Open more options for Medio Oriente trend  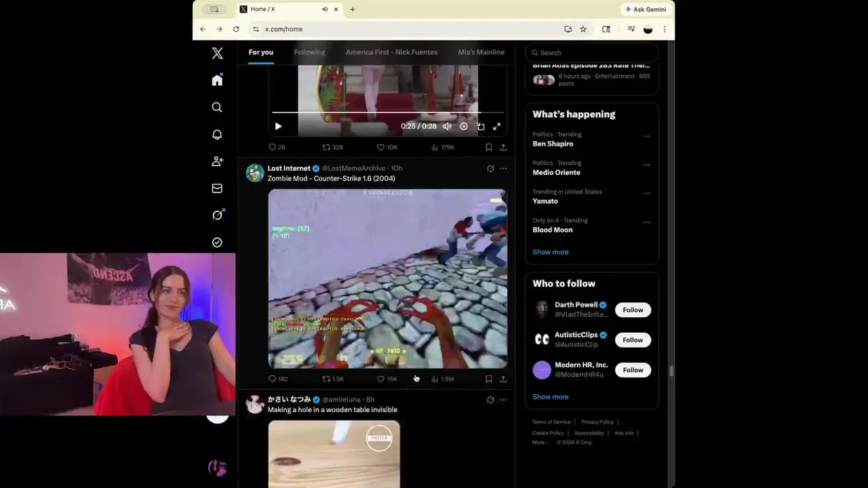pos(646,164)
